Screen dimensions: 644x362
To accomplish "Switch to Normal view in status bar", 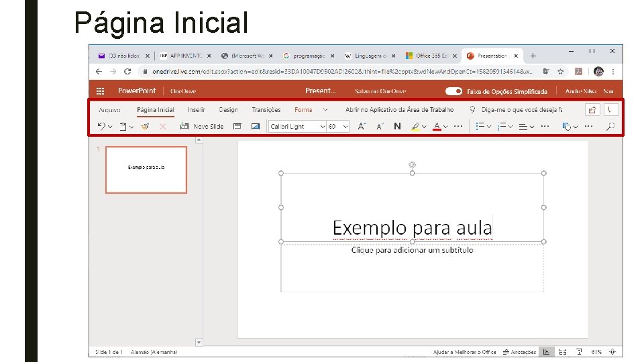I will (x=546, y=352).
